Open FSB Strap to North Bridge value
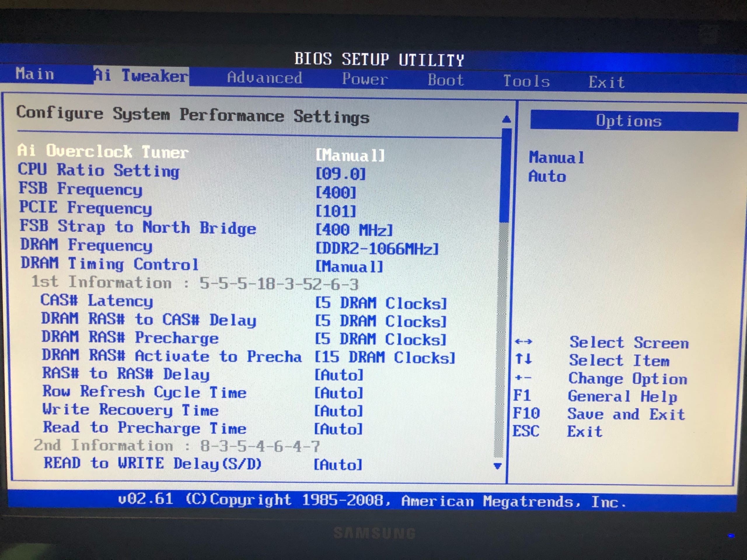 (x=354, y=230)
